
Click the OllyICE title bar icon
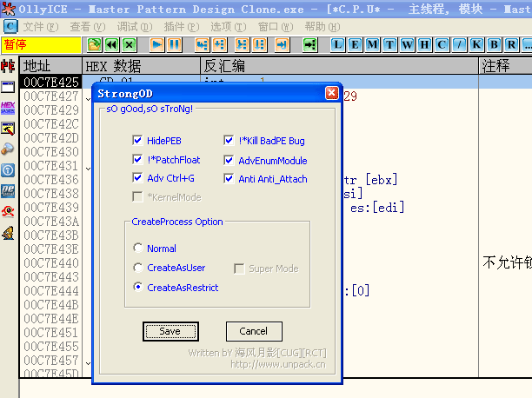point(8,9)
